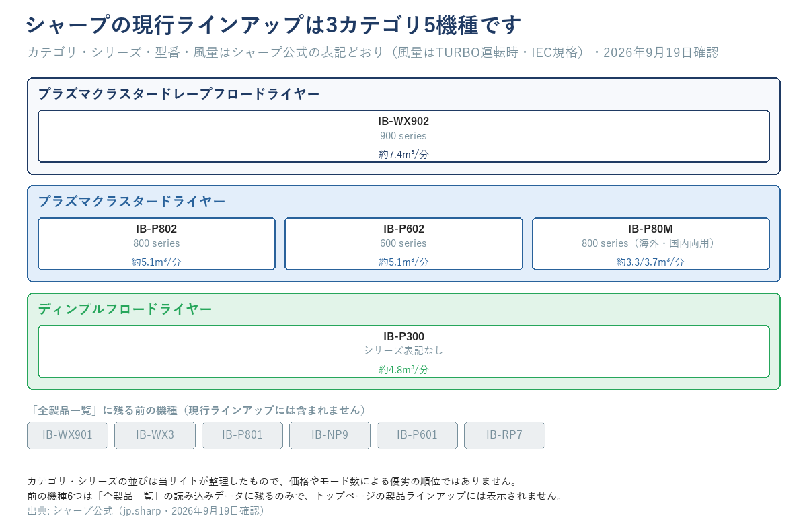Image resolution: width=807 pixels, height=532 pixels.
Task: Click the heading プラズマクラスタードレープフロードライヤー
Action: pyautogui.click(x=179, y=94)
